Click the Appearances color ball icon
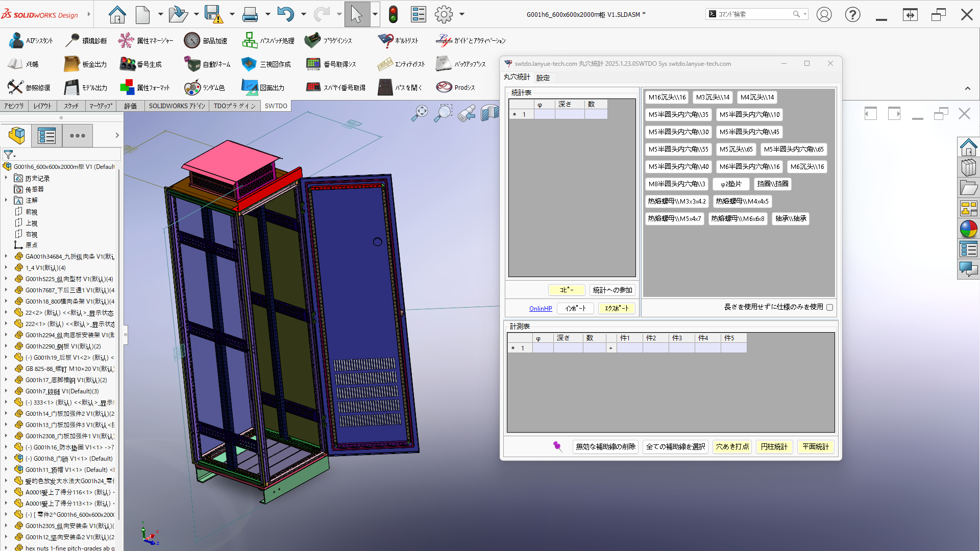Viewport: 980px width, 551px height. point(968,229)
